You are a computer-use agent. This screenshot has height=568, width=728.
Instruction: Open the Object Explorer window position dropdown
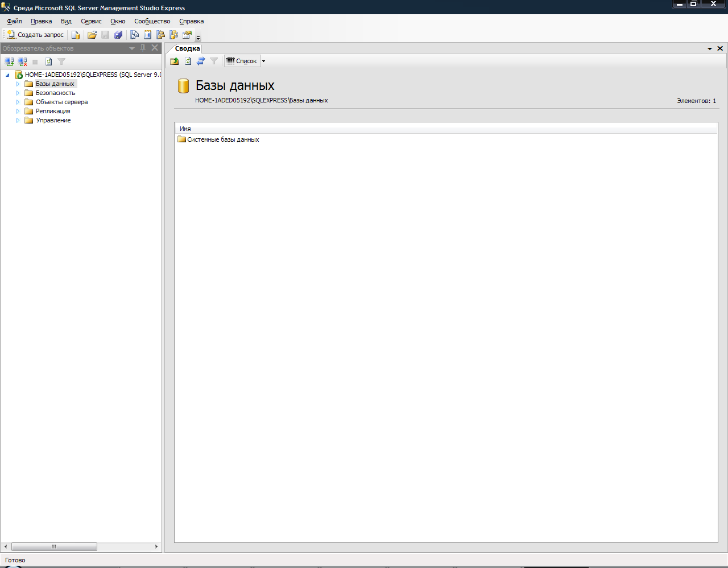tap(132, 48)
